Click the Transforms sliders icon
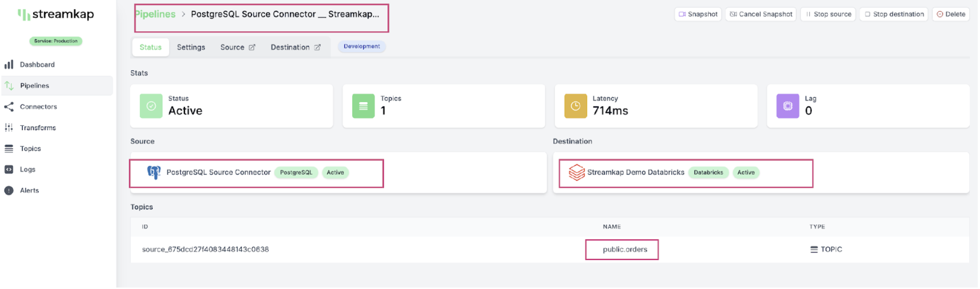This screenshot has height=289, width=980. [x=9, y=127]
